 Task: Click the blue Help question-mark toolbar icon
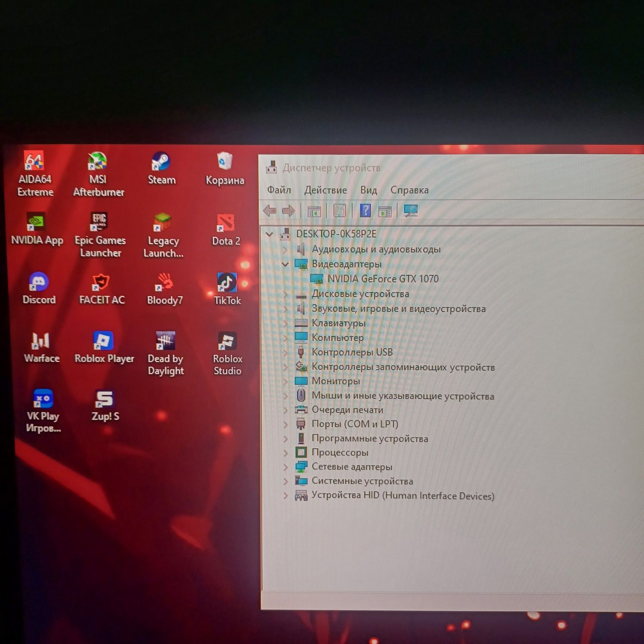pos(365,211)
